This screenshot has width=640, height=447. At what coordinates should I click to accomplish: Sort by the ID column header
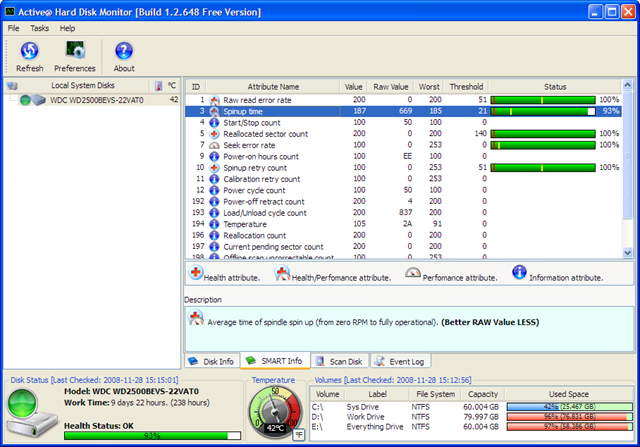click(x=196, y=87)
